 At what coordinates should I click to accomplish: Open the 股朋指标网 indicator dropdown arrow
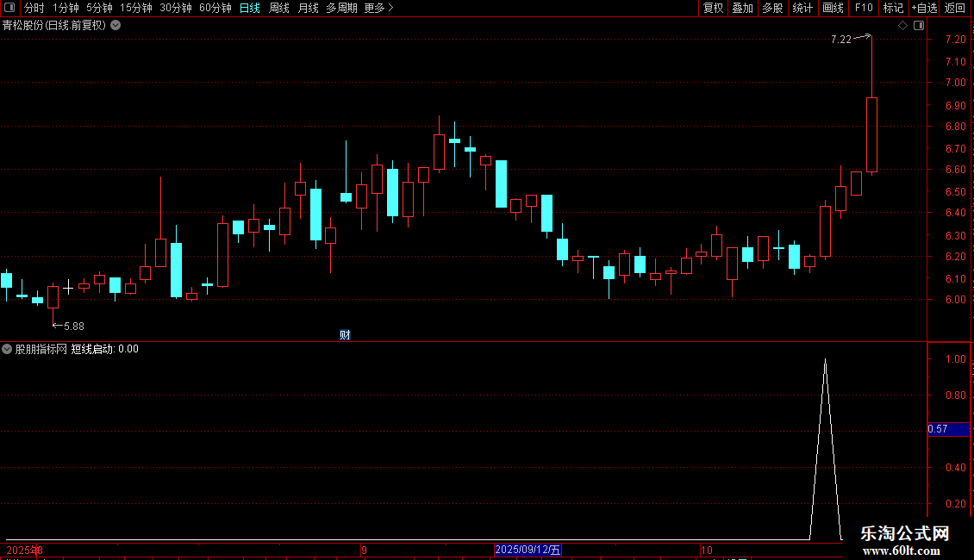coord(7,349)
